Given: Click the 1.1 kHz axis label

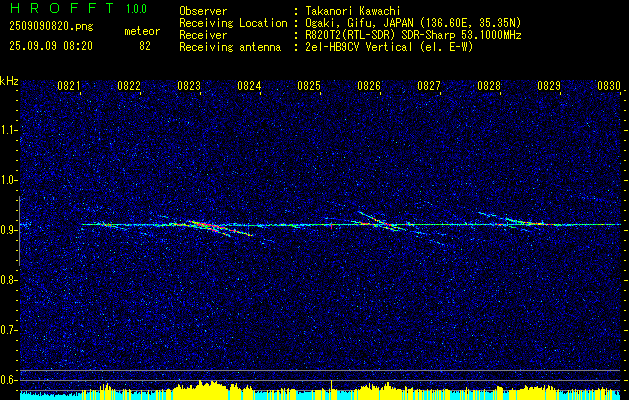Looking at the screenshot, I should tap(9, 130).
